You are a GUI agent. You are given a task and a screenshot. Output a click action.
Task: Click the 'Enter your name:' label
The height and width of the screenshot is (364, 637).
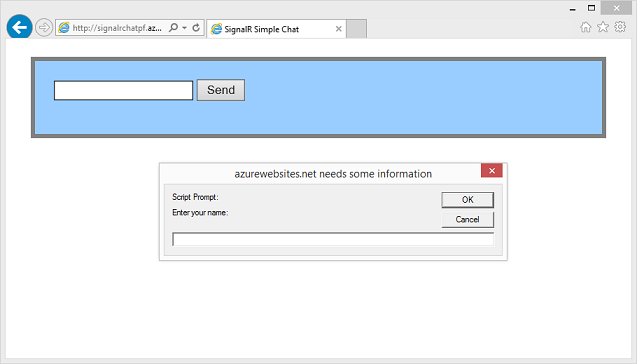coord(200,212)
